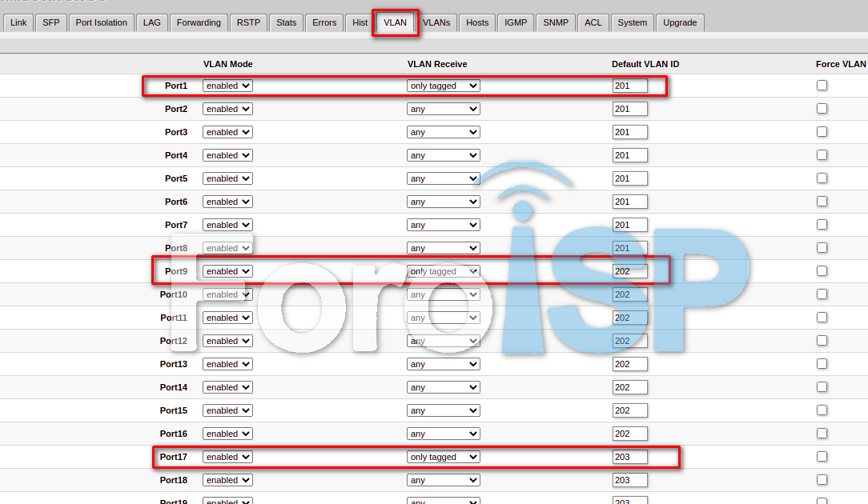Select the System tab
Screen dimensions: 868x504
(632, 22)
